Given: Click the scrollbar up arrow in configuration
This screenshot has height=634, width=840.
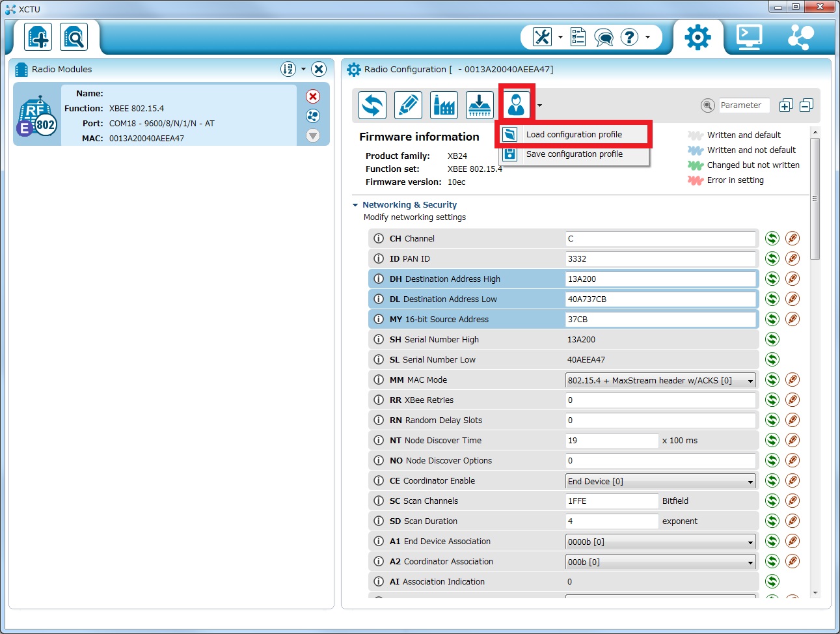Looking at the screenshot, I should (815, 132).
